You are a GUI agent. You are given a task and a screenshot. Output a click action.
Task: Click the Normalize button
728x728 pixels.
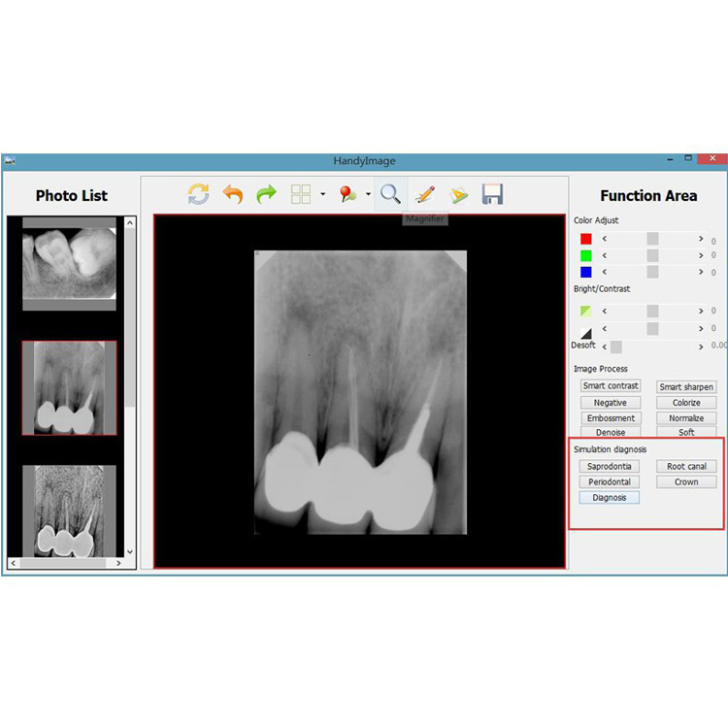pyautogui.click(x=686, y=417)
